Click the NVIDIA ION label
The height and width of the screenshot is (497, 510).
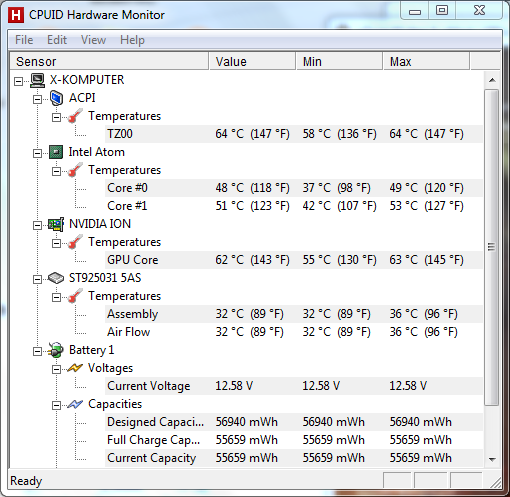pyautogui.click(x=100, y=224)
